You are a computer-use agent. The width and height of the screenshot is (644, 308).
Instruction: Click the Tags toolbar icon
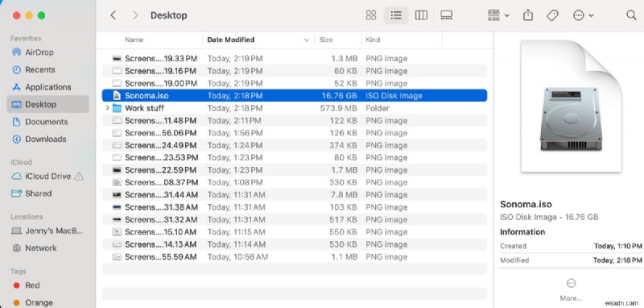point(552,15)
